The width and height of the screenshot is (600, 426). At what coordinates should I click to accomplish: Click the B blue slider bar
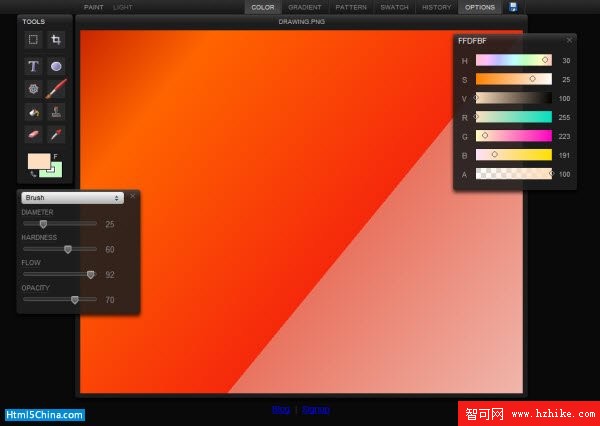pos(514,155)
